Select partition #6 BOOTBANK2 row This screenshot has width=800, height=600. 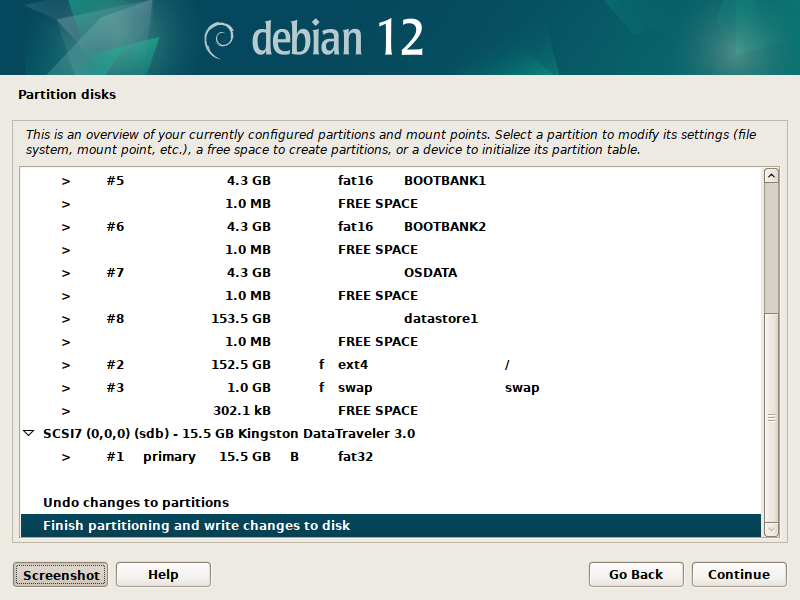[x=391, y=227]
